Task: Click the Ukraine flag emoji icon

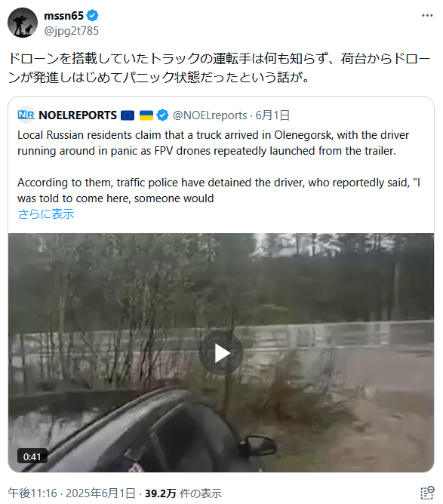Action: (146, 115)
